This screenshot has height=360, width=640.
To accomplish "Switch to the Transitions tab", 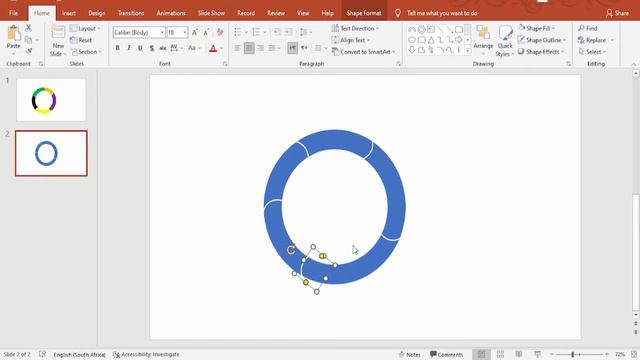I will [x=131, y=13].
